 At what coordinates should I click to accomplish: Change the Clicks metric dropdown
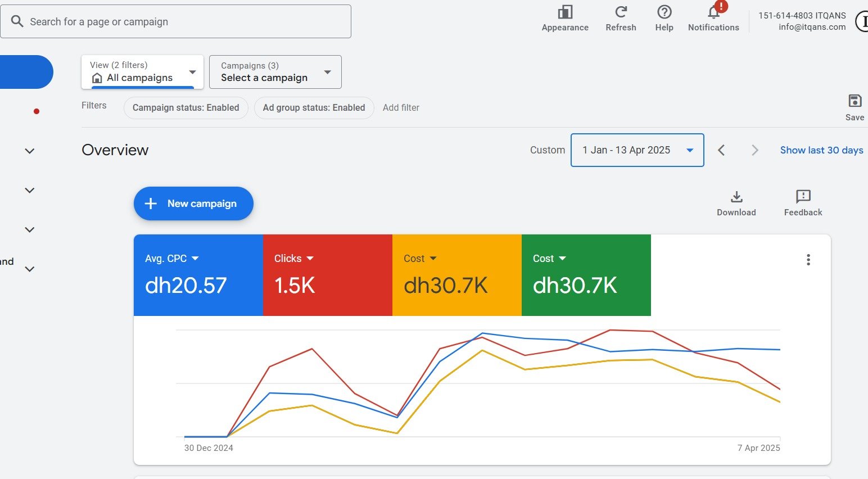[294, 259]
